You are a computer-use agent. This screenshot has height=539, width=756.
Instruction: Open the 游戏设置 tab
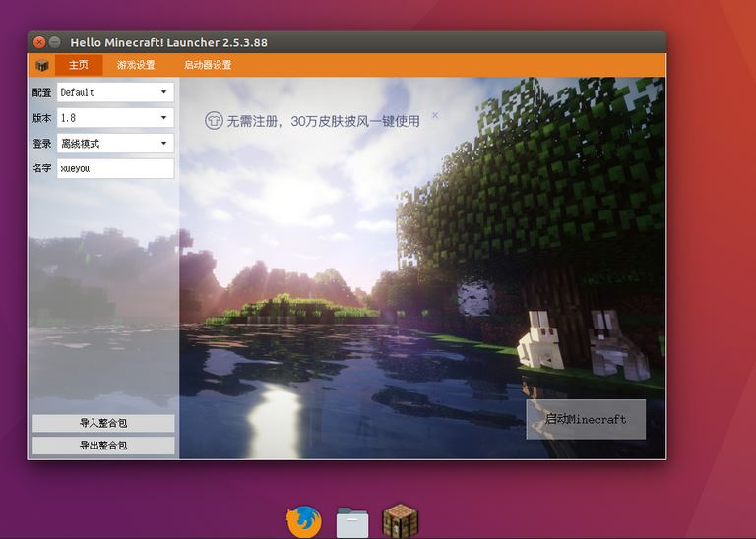click(136, 65)
